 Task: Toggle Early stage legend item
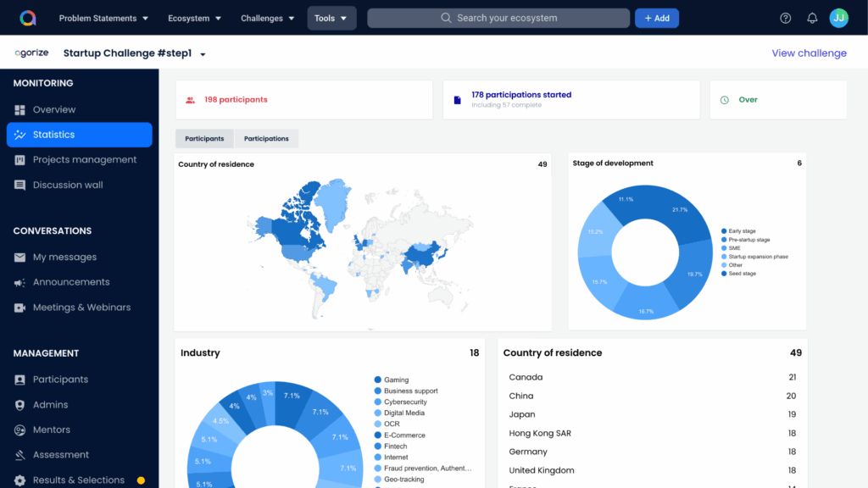[x=742, y=231]
